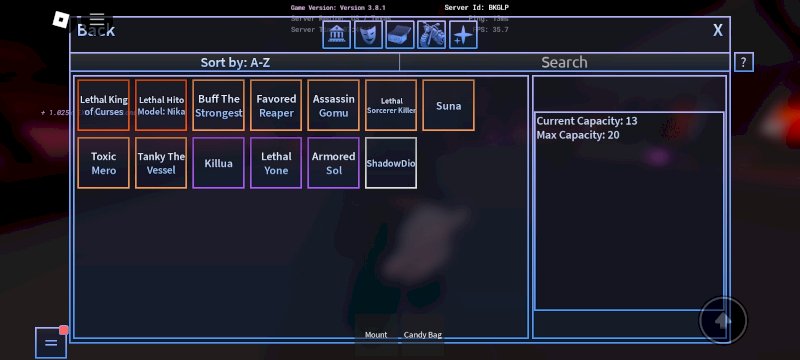Tap the Candy Bag hotbar slot
The image size is (800, 360).
point(422,335)
